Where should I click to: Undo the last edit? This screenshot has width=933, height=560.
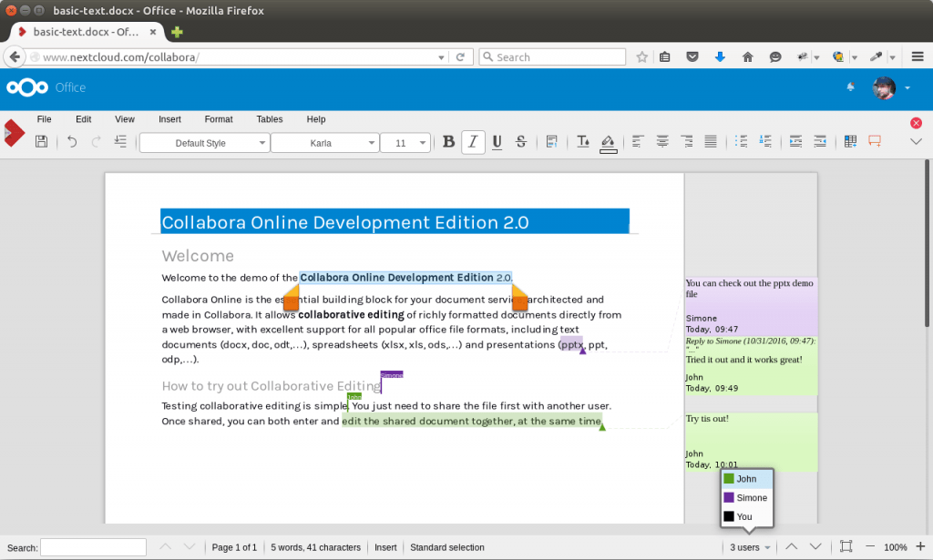point(71,141)
